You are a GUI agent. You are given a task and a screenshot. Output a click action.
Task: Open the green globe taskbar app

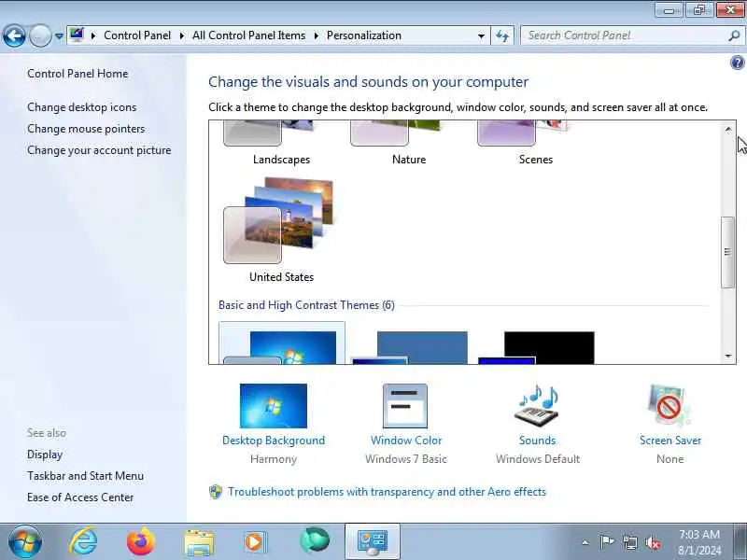point(315,541)
